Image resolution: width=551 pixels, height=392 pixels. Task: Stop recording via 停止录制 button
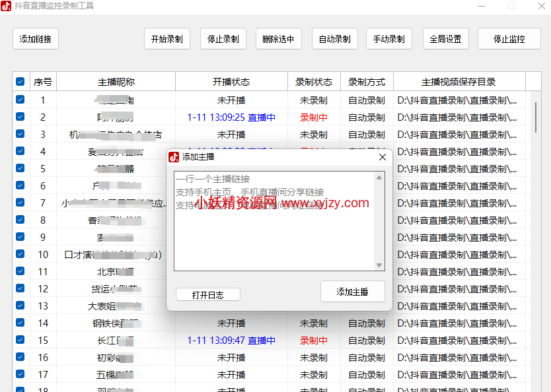(x=223, y=39)
